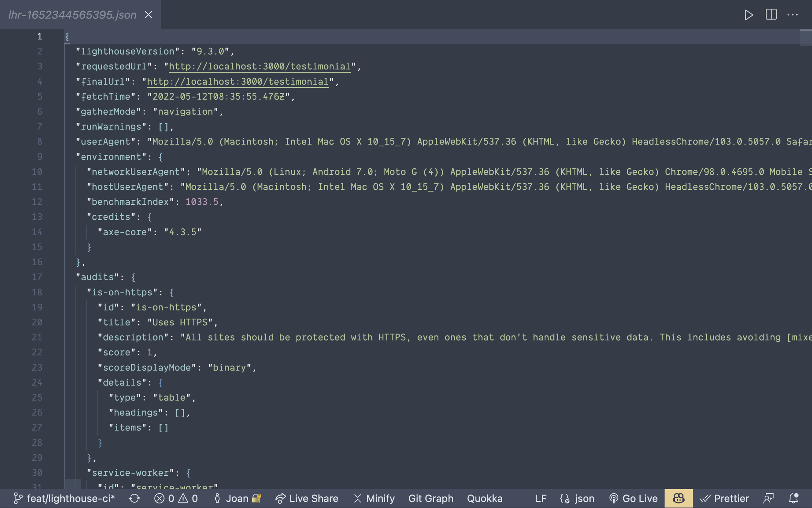Open the notifications bell icon
This screenshot has height=508, width=812.
pos(793,499)
